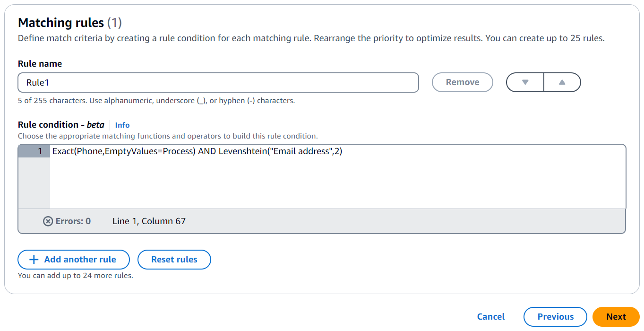Select the upward triangle priority control
The width and height of the screenshot is (644, 331).
click(562, 82)
